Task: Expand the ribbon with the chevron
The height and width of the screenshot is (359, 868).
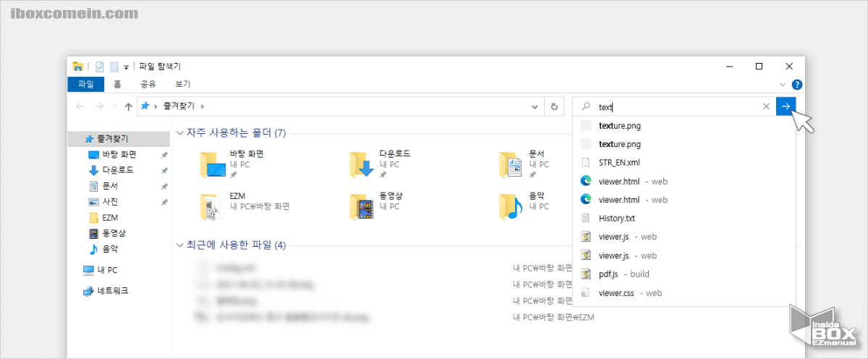Action: tap(783, 85)
